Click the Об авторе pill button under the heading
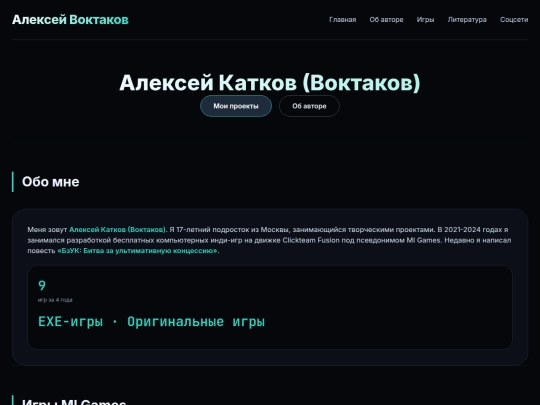The image size is (540, 405). [309, 106]
